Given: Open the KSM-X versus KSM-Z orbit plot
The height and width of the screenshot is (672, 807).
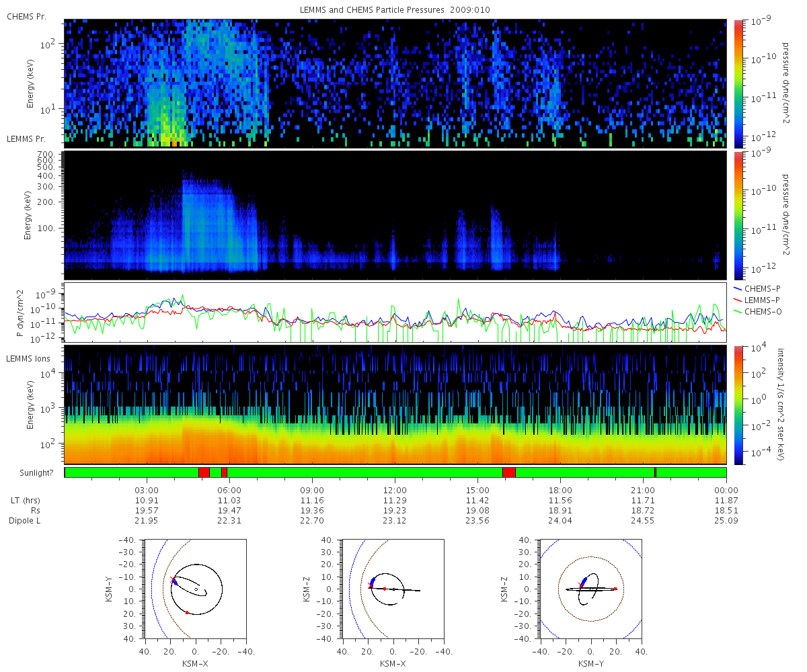Looking at the screenshot, I should pos(393,588).
